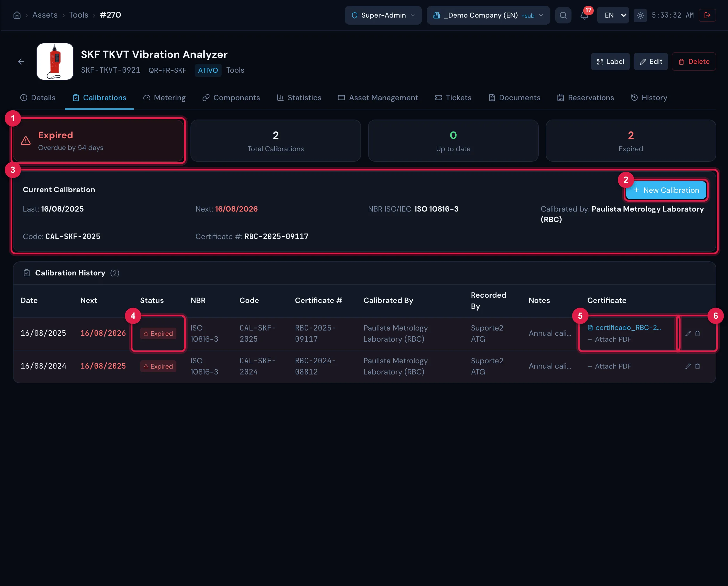Click the SKF analyzer asset thumbnail
Image resolution: width=728 pixels, height=586 pixels.
pos(55,62)
